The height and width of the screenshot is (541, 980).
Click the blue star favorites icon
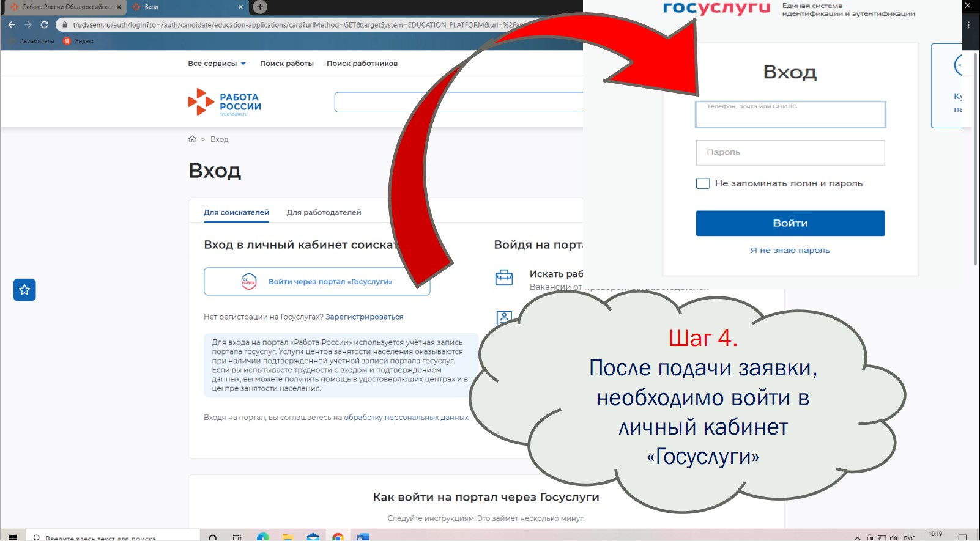click(x=24, y=290)
